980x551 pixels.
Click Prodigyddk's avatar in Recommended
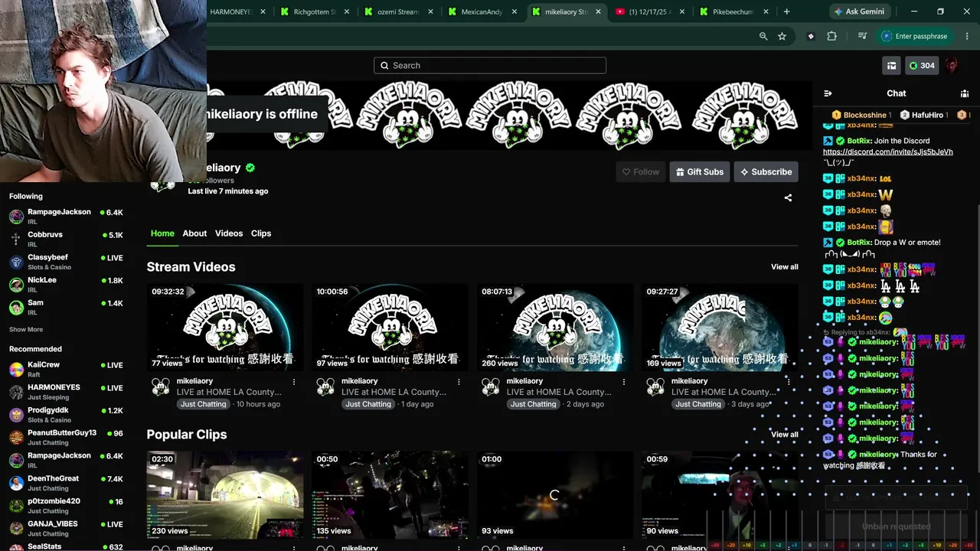coord(16,415)
